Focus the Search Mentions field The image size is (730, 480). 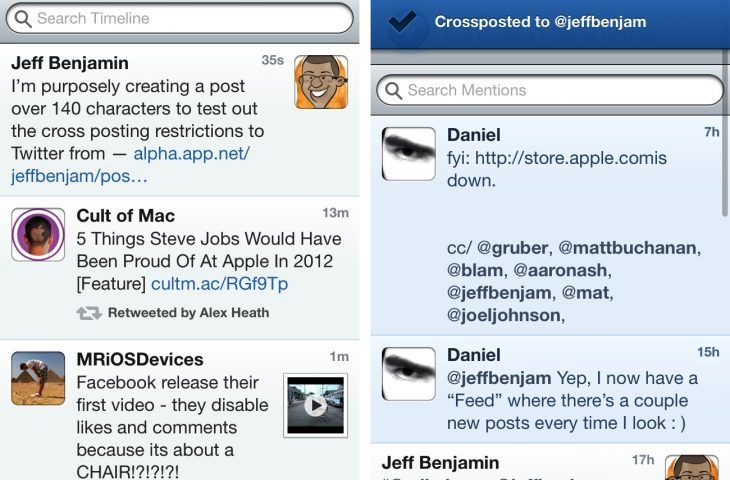coord(550,90)
